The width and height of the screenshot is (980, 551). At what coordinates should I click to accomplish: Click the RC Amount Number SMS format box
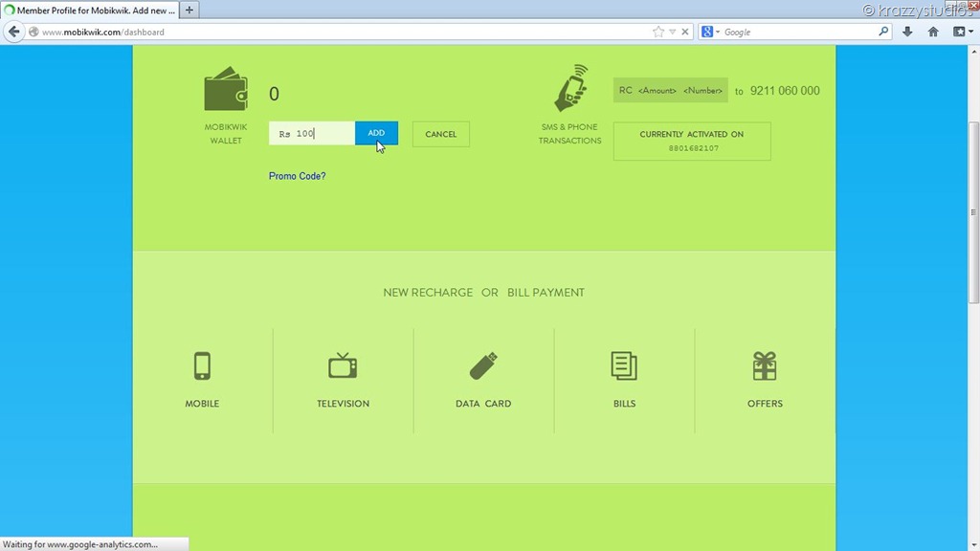pyautogui.click(x=671, y=91)
